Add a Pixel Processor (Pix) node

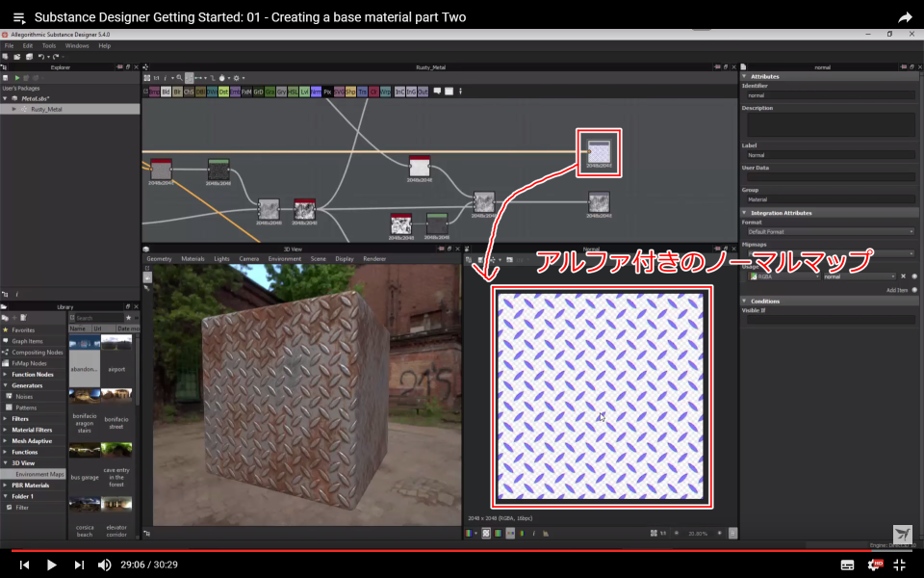(327, 92)
